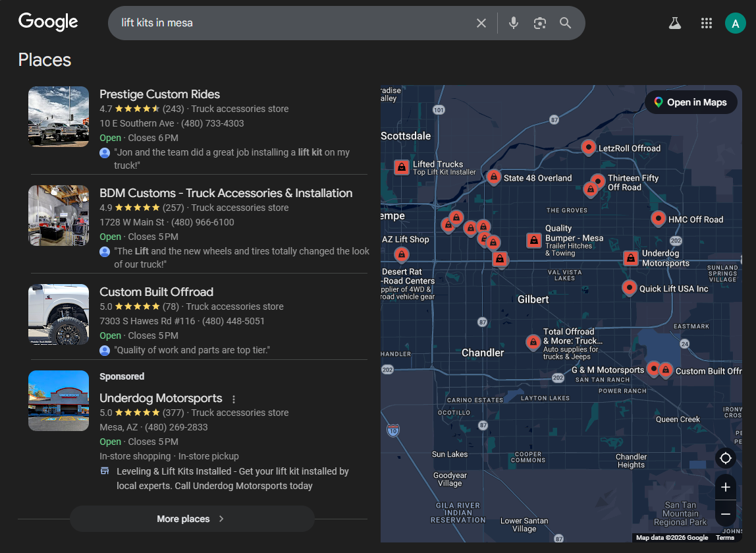The height and width of the screenshot is (553, 756).
Task: Select the HMC Off Road map pin
Action: click(x=658, y=218)
